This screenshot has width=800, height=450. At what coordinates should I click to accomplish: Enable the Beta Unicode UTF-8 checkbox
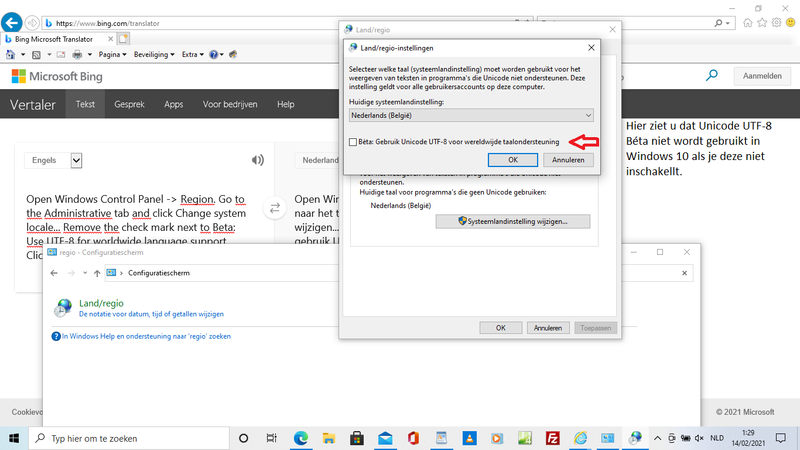point(353,142)
